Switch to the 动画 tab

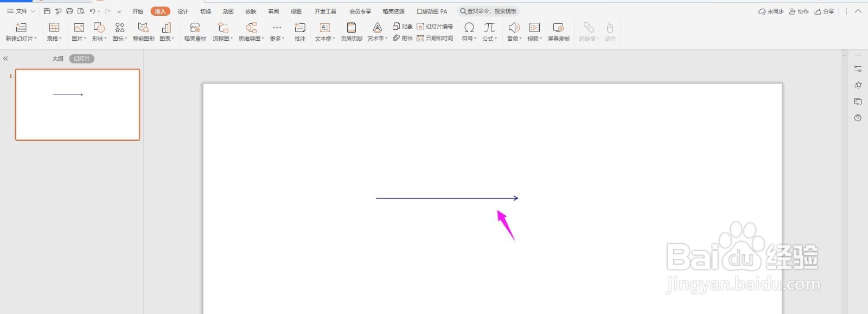[x=228, y=11]
